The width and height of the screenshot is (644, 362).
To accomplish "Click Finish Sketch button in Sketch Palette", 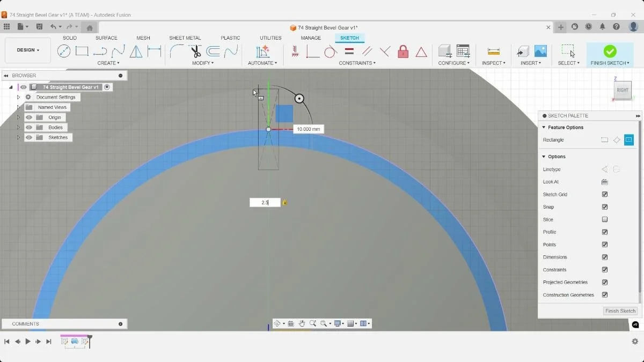I will click(620, 311).
